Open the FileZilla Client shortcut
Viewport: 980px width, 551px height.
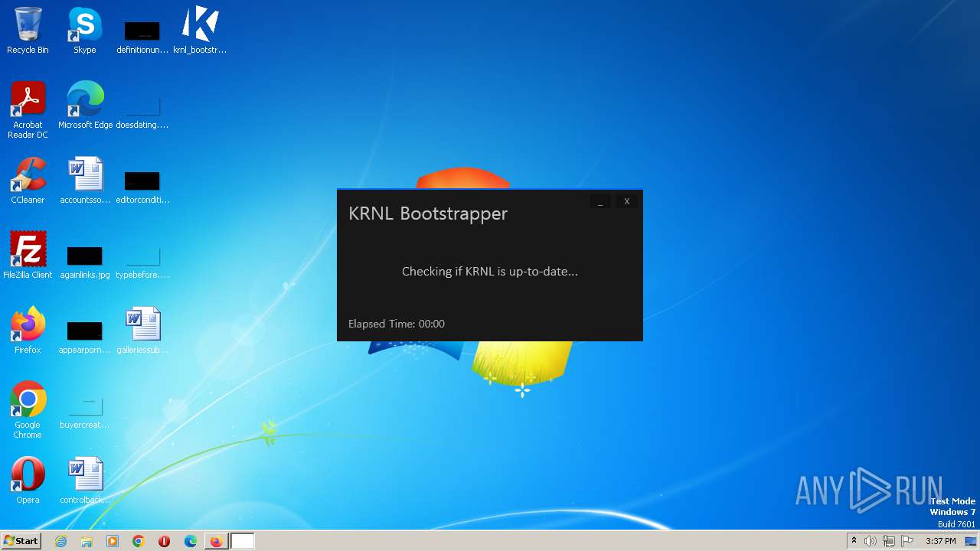click(28, 256)
